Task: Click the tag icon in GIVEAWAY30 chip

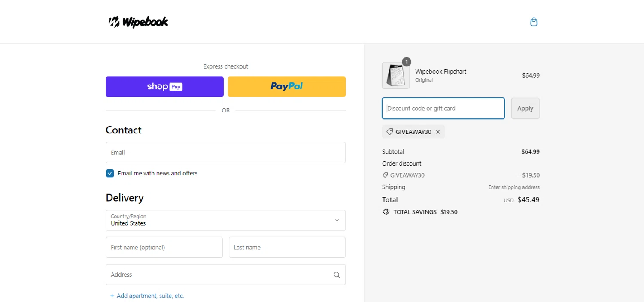Action: (389, 132)
